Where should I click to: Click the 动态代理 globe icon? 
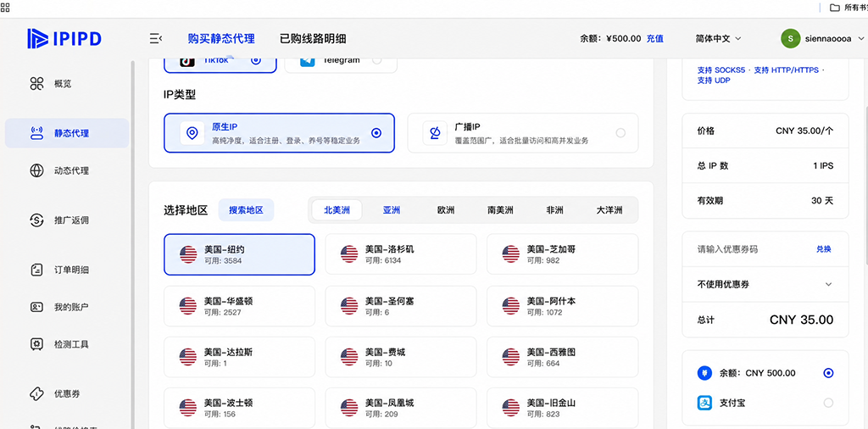point(36,170)
